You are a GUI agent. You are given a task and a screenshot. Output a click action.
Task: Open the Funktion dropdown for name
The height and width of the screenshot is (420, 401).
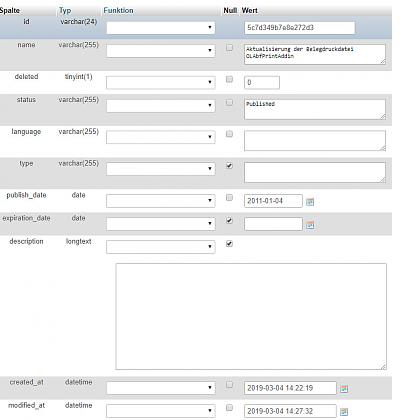[x=161, y=51]
